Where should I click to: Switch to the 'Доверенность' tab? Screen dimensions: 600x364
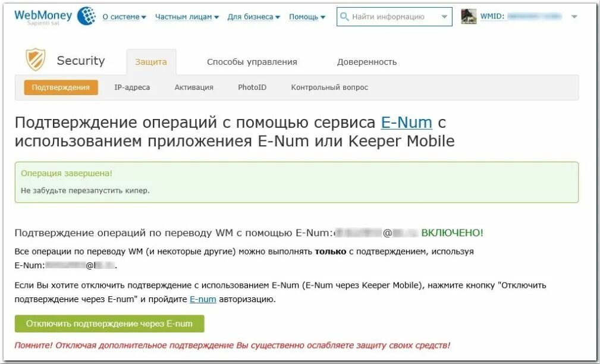pos(366,62)
